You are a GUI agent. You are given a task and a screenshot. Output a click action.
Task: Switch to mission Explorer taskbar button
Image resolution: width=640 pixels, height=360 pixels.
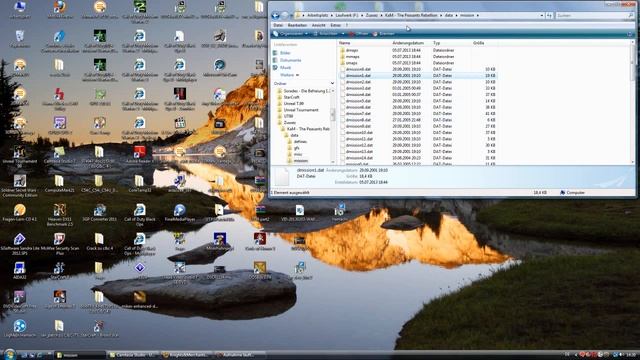click(79, 355)
